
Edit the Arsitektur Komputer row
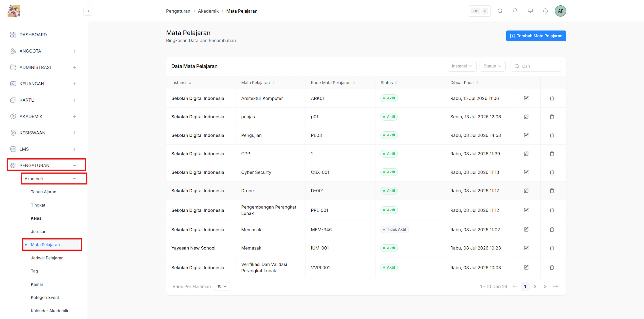[526, 98]
